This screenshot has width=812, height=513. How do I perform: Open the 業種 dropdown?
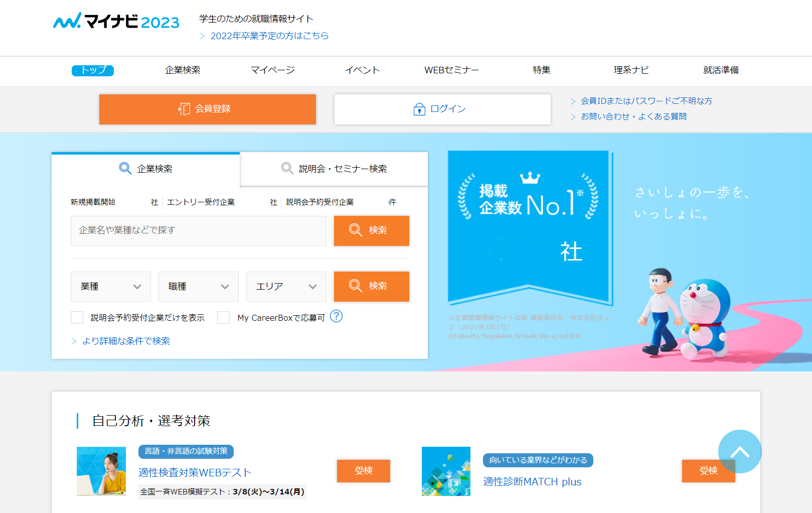click(111, 287)
